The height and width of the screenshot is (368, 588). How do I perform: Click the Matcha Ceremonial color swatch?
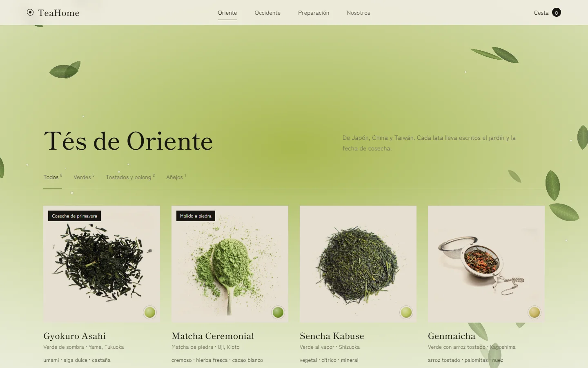coord(278,312)
